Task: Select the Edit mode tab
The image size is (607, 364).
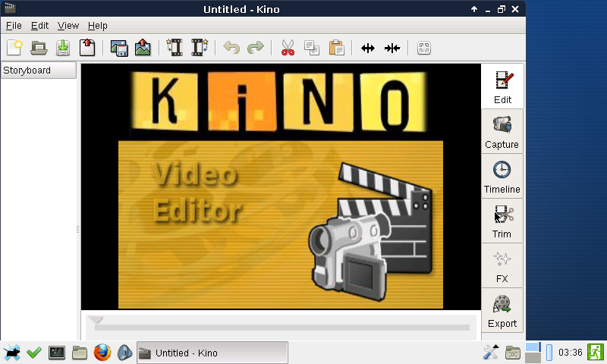Action: 502,86
